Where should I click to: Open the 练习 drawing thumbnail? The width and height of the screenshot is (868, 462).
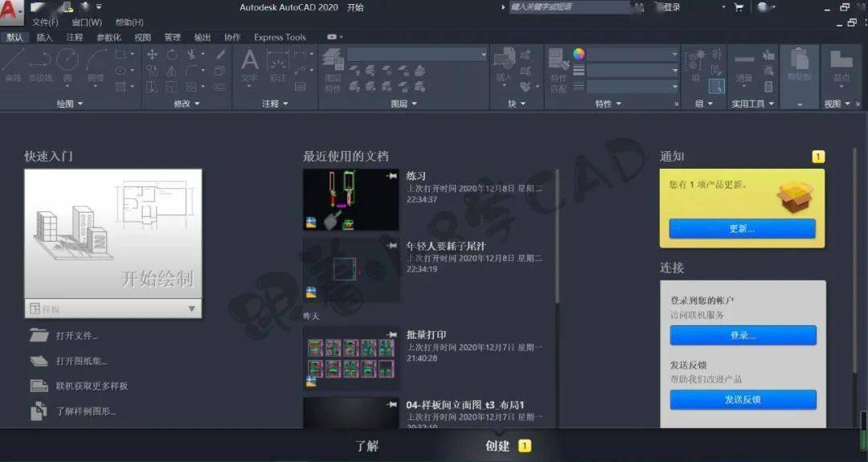click(x=351, y=200)
